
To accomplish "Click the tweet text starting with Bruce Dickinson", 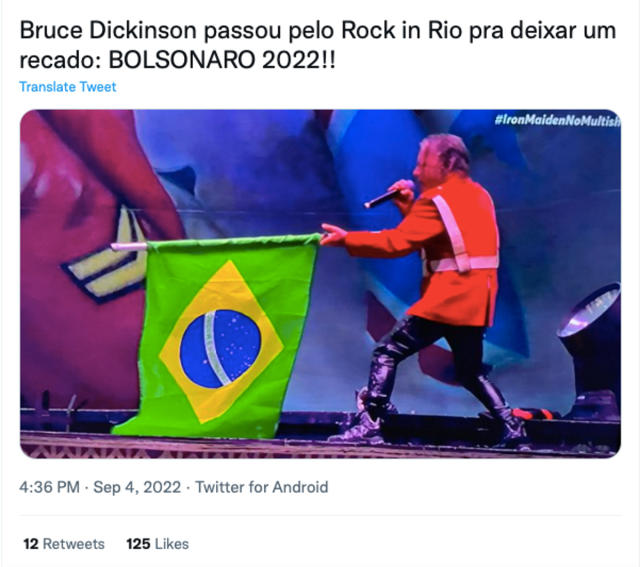I will pyautogui.click(x=318, y=45).
